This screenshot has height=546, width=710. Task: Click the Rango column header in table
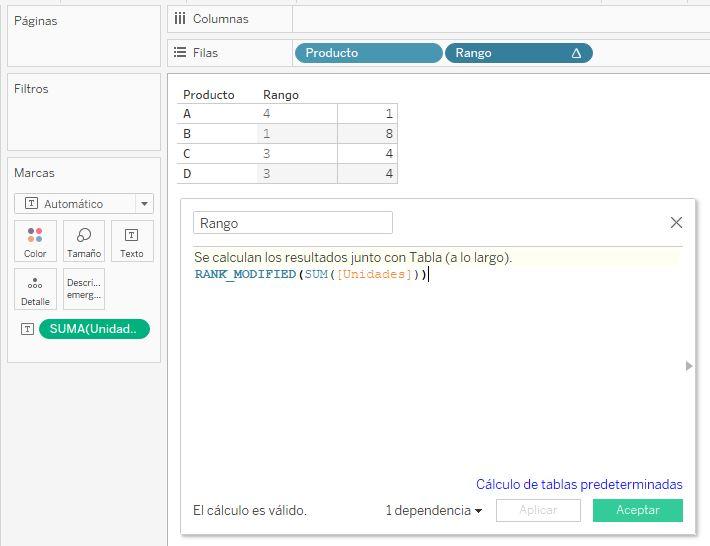281,95
